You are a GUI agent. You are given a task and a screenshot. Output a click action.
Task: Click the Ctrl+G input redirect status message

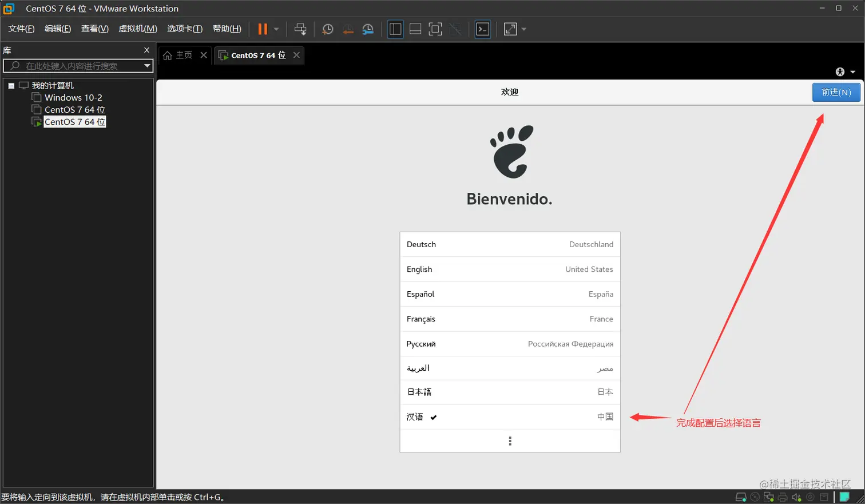(113, 497)
